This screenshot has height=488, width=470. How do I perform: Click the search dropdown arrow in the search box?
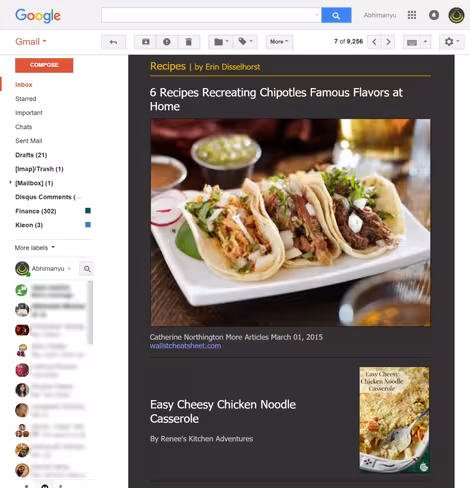(x=316, y=15)
